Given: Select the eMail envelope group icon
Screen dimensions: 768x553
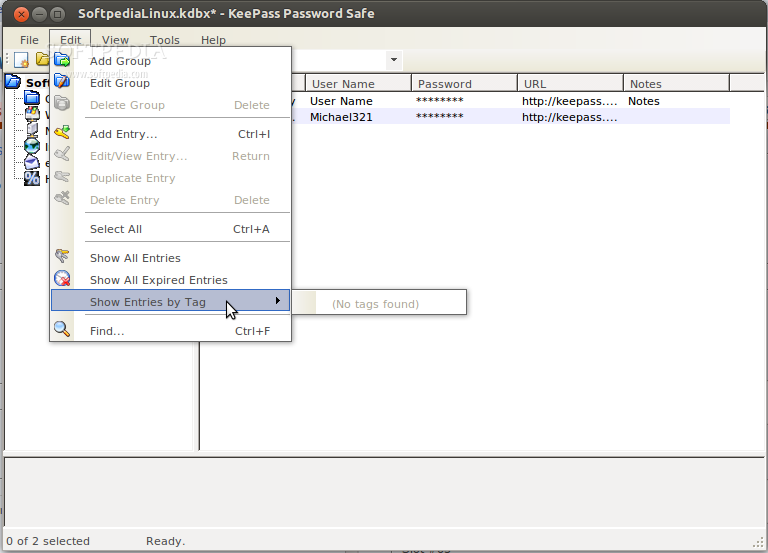Looking at the screenshot, I should coord(32,162).
